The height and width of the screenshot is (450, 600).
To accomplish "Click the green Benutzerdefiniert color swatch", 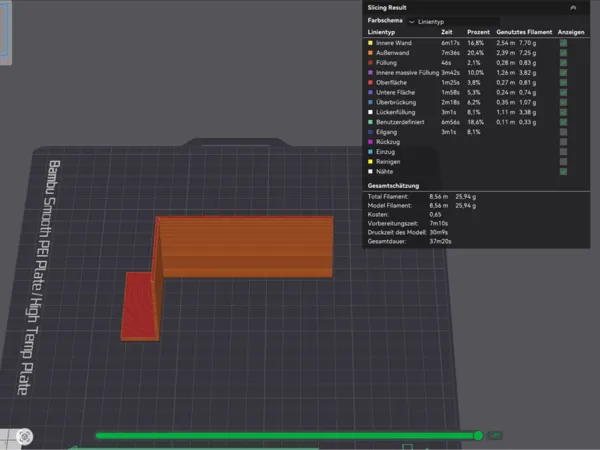I will pos(370,122).
